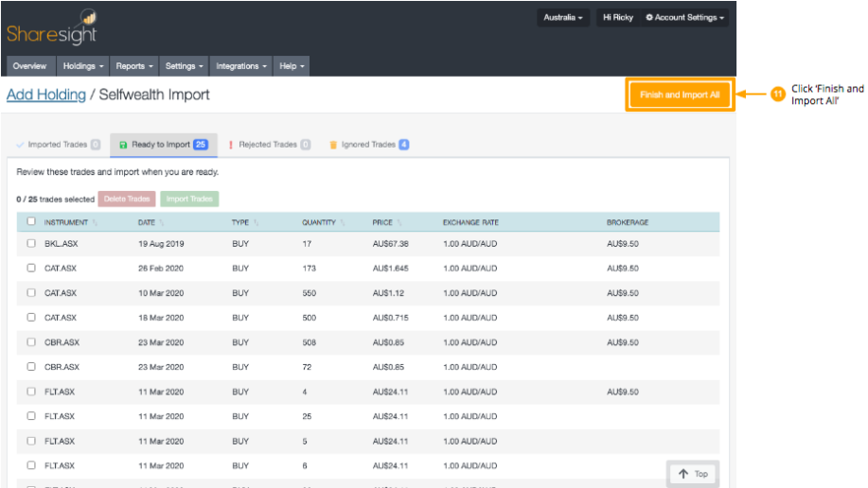
Task: Click the up arrow in Top button
Action: point(683,474)
